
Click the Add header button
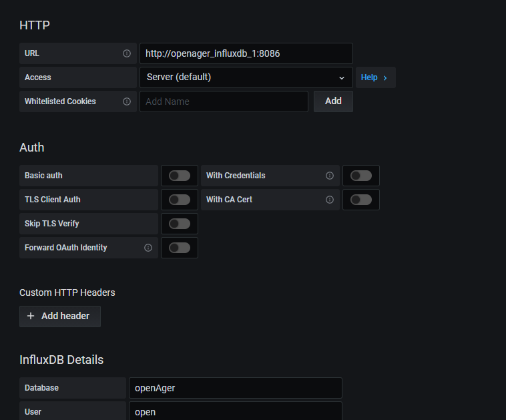[x=59, y=316]
